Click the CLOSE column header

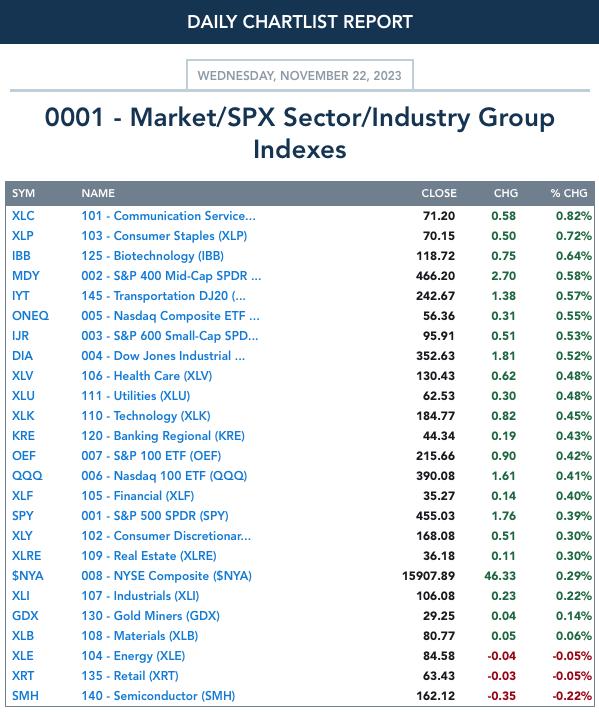(x=439, y=193)
